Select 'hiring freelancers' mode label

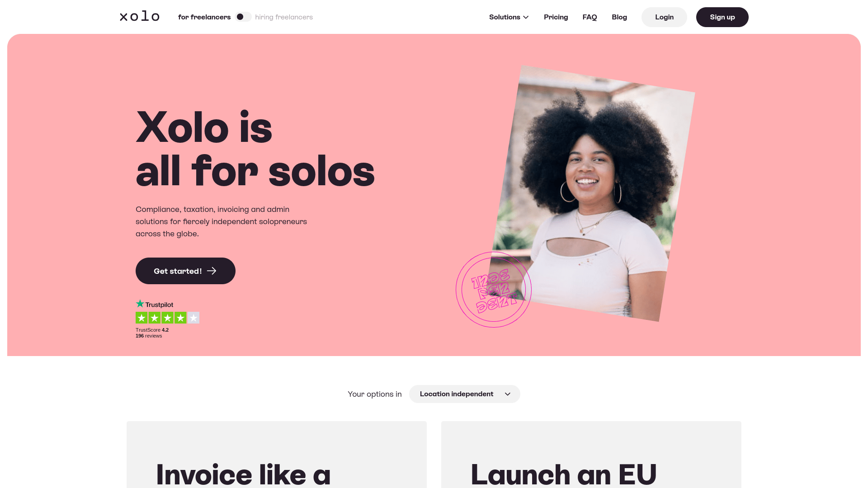click(284, 17)
